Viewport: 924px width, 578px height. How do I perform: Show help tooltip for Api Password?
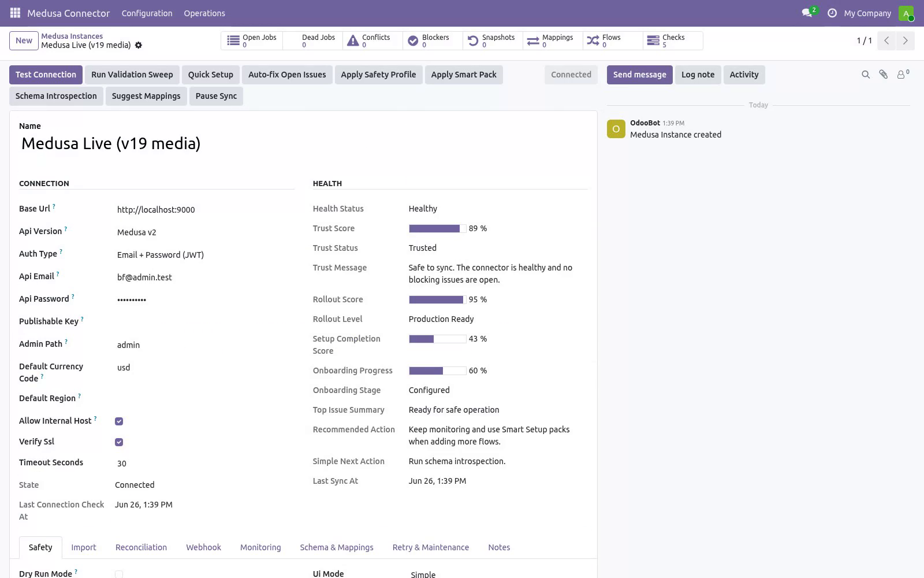[x=73, y=297]
